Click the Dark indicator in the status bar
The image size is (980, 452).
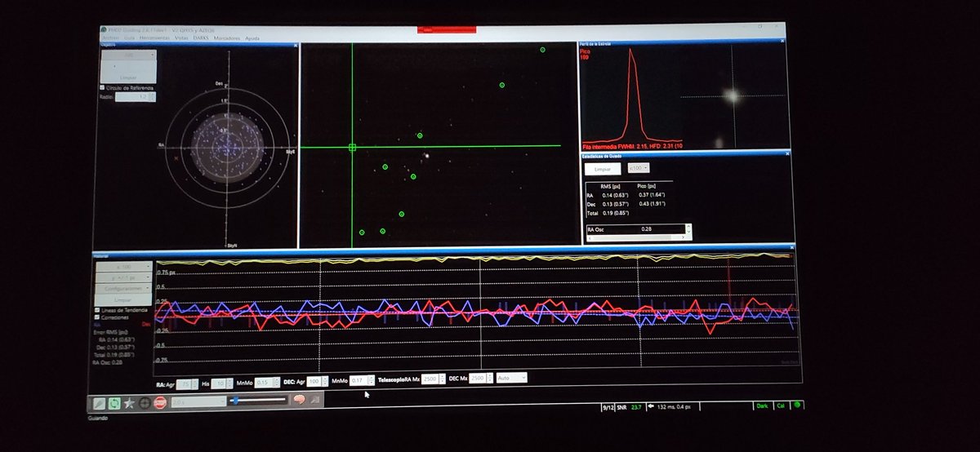[762, 405]
